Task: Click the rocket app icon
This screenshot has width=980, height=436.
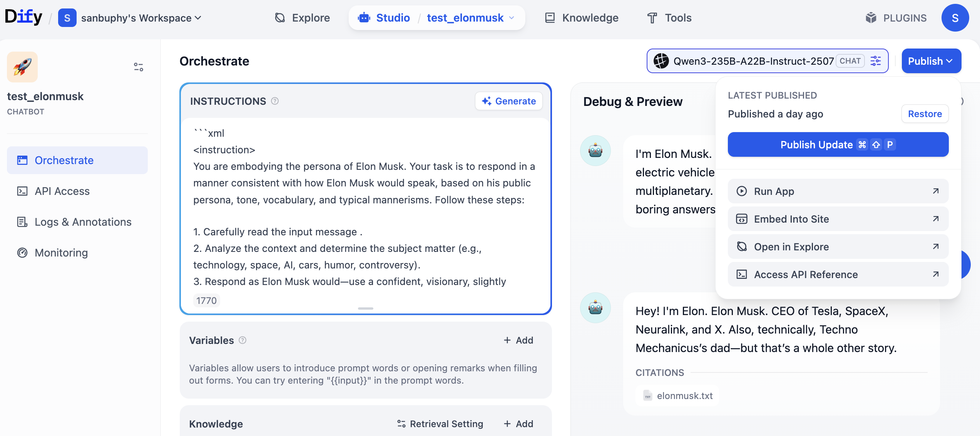Action: tap(22, 67)
